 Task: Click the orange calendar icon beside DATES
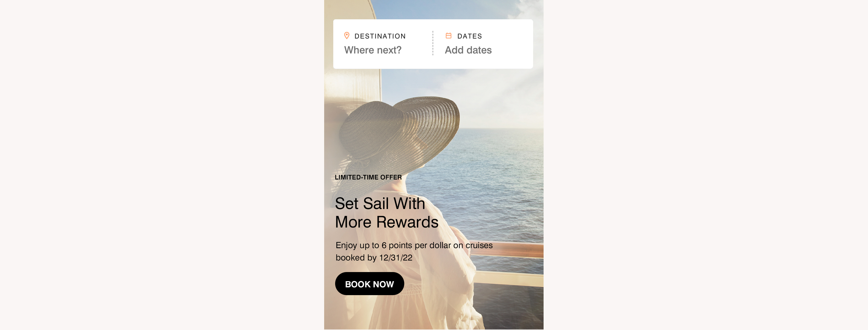pyautogui.click(x=448, y=35)
